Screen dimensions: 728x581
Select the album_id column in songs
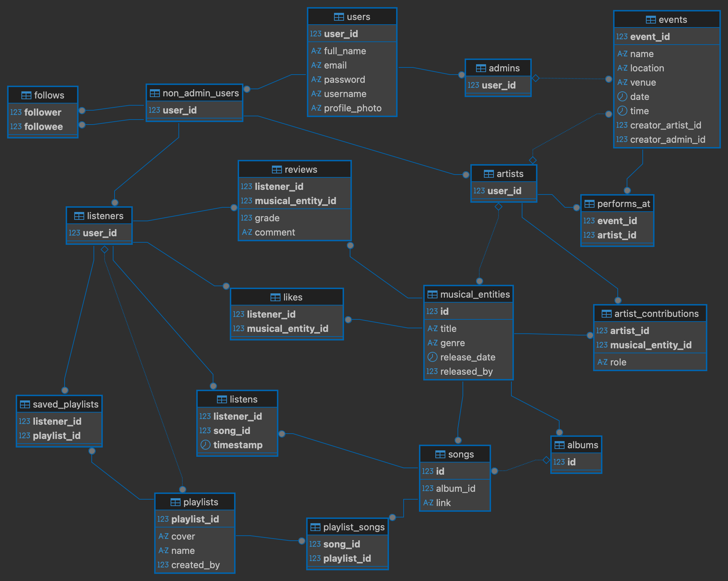(455, 488)
